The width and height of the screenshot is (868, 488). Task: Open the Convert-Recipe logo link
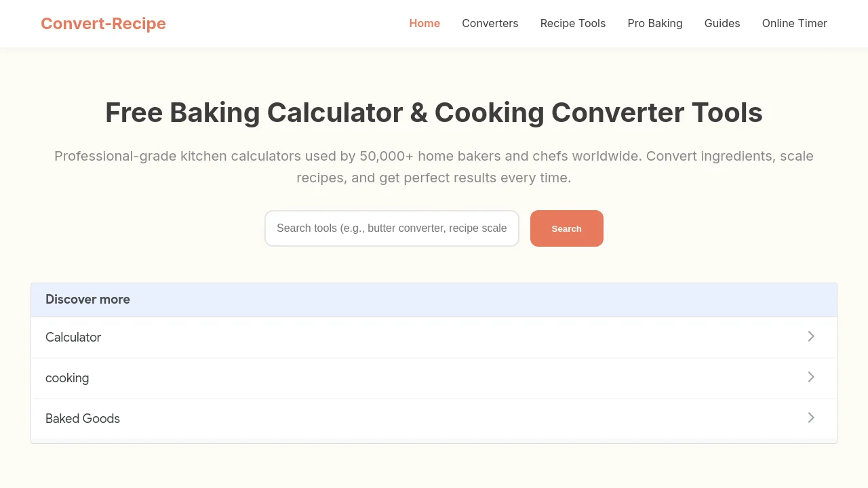[x=103, y=24]
